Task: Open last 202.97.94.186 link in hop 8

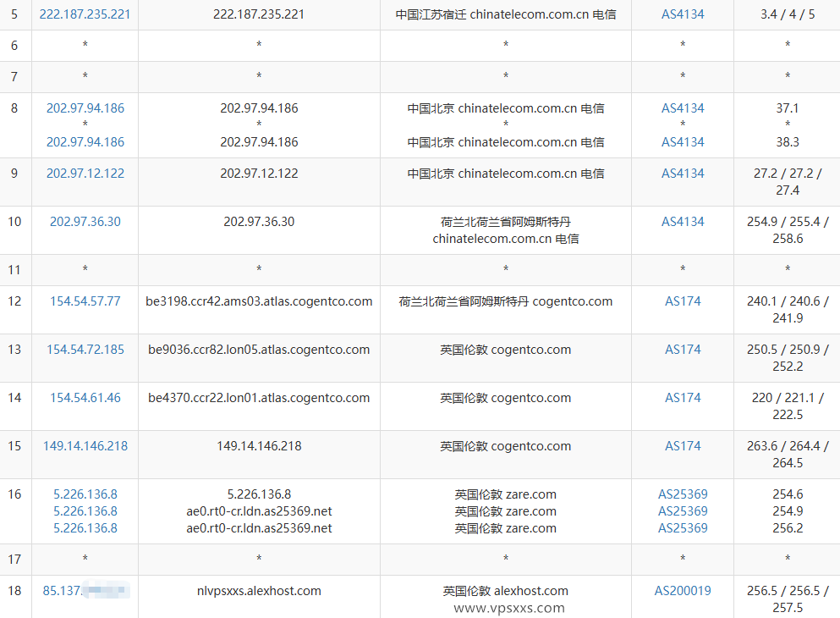Action: 85,142
